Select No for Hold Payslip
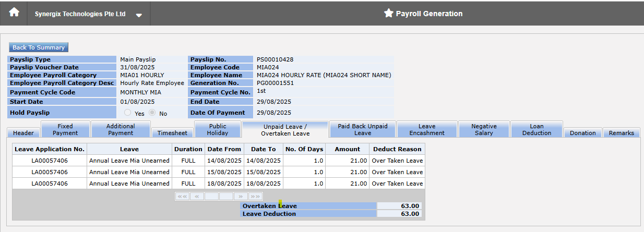This screenshot has width=644, height=232. click(x=152, y=113)
